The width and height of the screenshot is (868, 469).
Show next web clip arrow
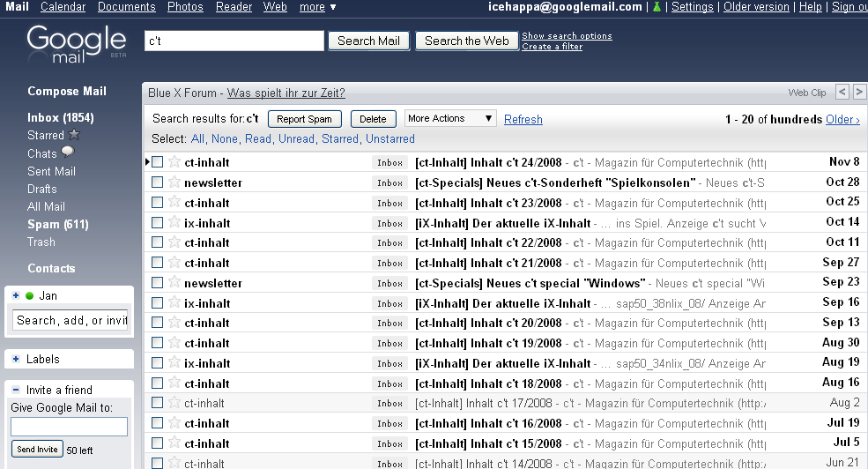point(859,93)
